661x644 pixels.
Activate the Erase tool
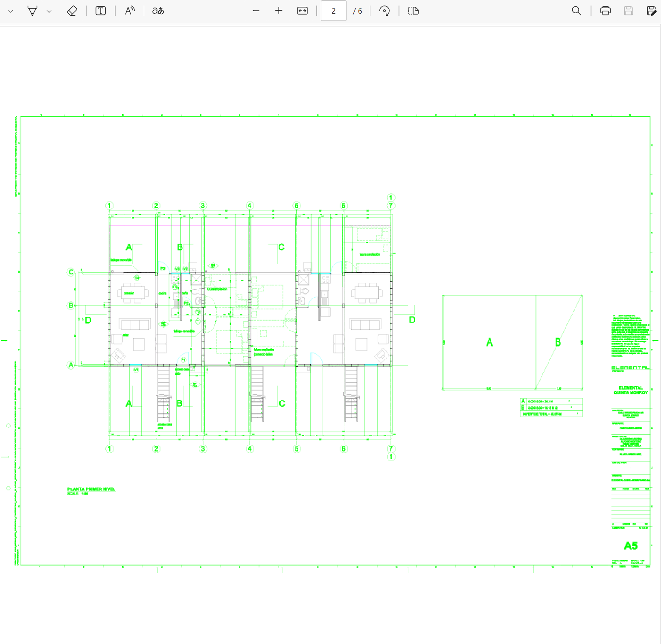tap(72, 11)
